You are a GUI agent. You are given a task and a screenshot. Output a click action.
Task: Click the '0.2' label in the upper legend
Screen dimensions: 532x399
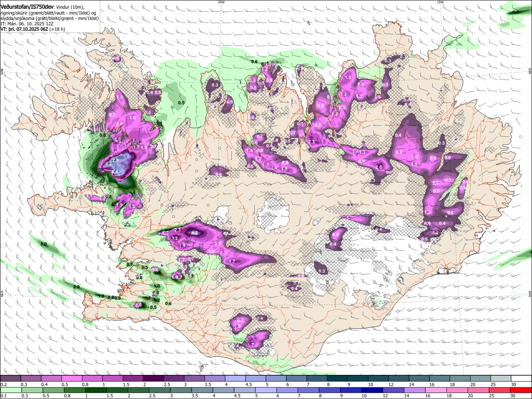(x=3, y=384)
